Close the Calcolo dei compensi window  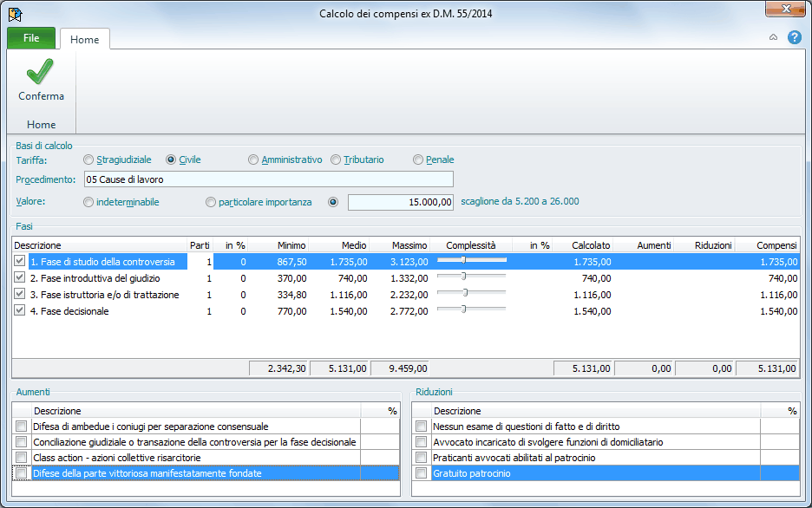tap(786, 9)
